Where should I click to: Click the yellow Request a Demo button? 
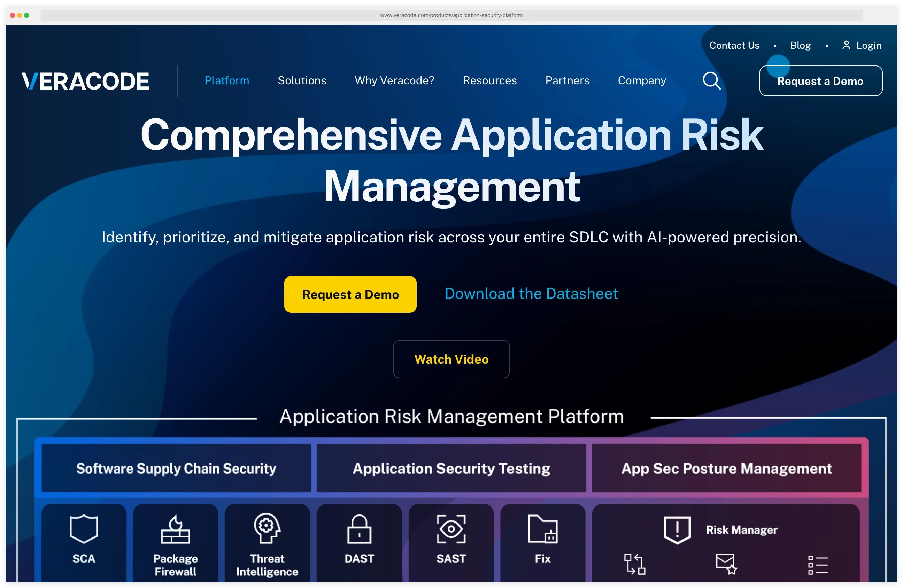[x=350, y=294]
